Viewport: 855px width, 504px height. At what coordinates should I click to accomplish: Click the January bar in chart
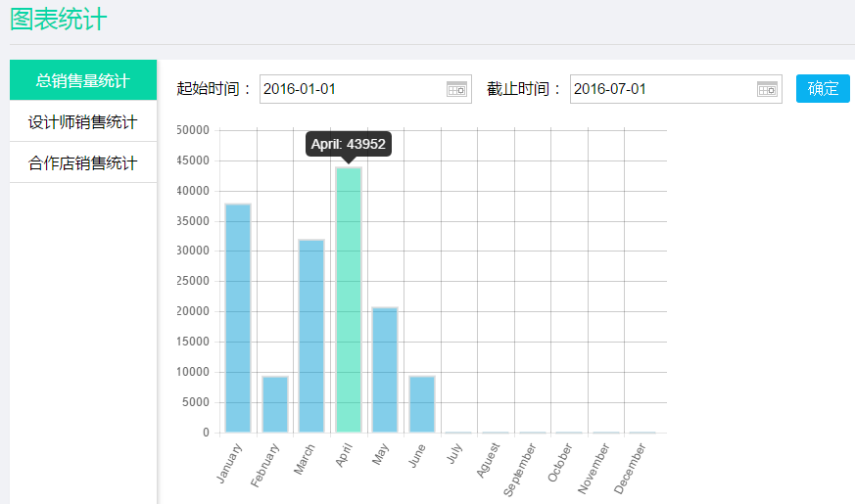click(x=238, y=318)
